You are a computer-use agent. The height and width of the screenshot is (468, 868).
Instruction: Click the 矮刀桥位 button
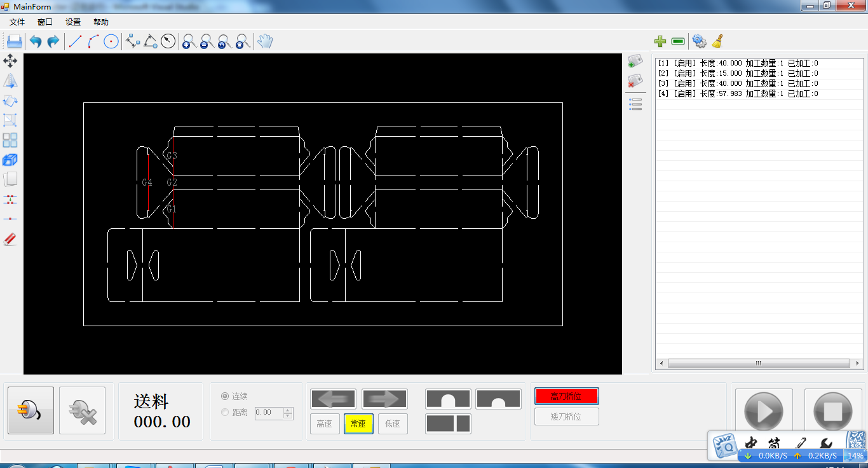(566, 416)
